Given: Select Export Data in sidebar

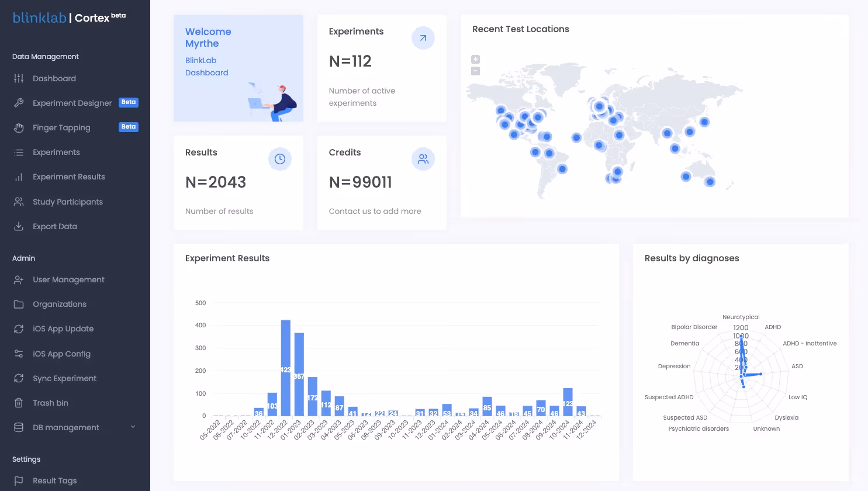Looking at the screenshot, I should [x=55, y=226].
